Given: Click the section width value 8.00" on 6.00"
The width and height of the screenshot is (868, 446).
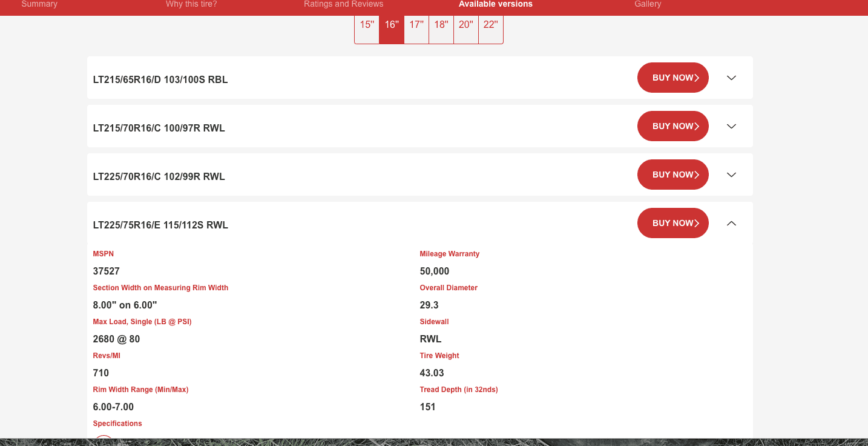Looking at the screenshot, I should (x=125, y=305).
